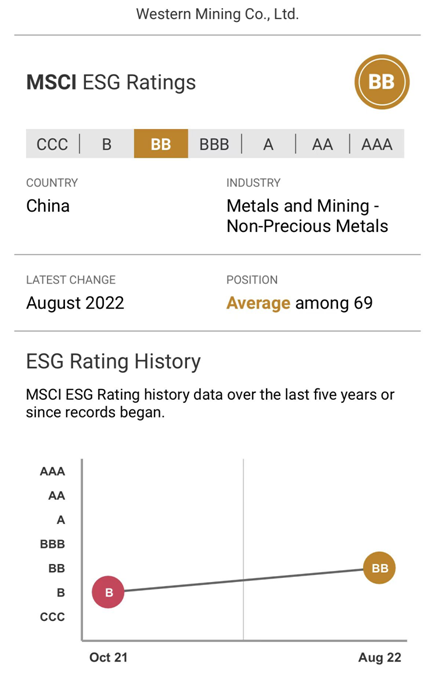Select the gold BB point on the chart
434x676 pixels.
pyautogui.click(x=379, y=568)
